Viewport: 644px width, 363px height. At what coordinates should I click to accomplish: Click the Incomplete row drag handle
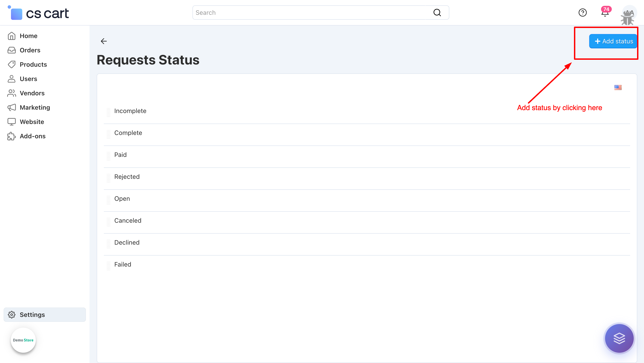[109, 112]
